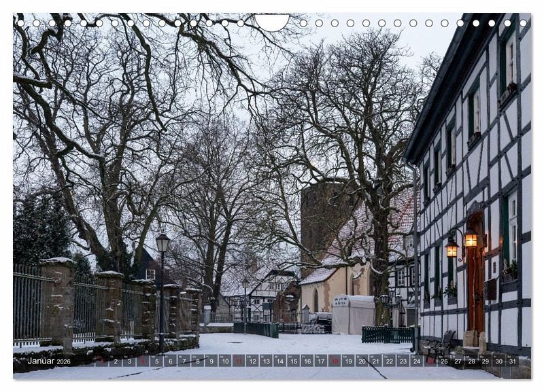Click day 9 on the date bar
The width and height of the screenshot is (544, 392).
coord(211,361)
